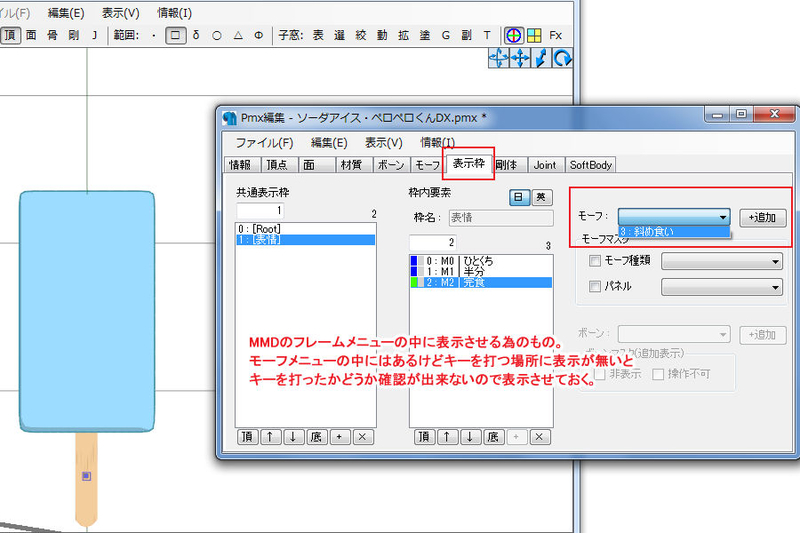Select the circle range selection tool
The width and height of the screenshot is (800, 533).
click(217, 36)
